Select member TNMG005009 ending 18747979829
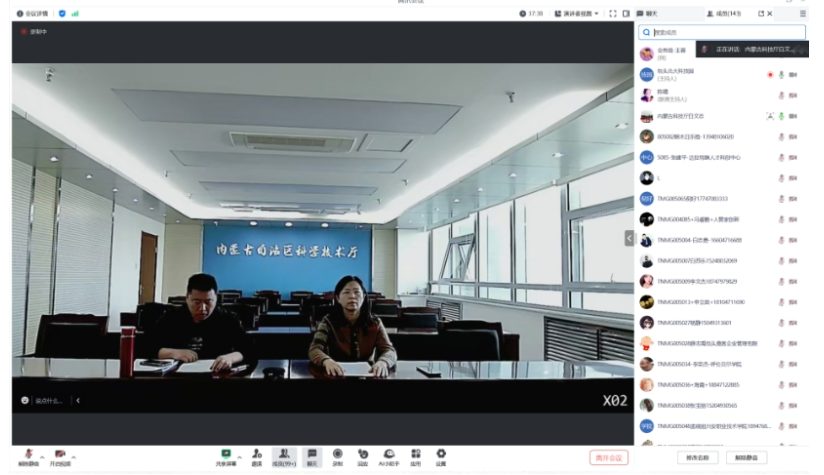This screenshot has width=824, height=475. (x=722, y=281)
